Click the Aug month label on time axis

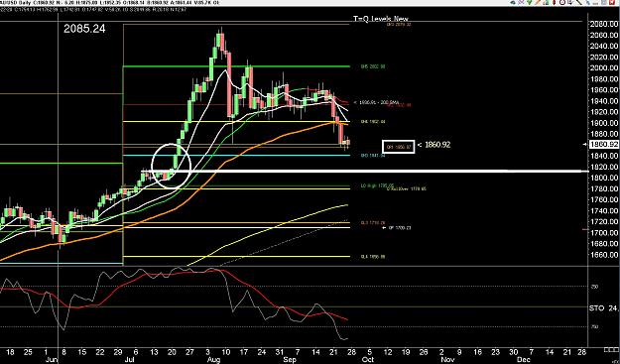tap(213, 360)
